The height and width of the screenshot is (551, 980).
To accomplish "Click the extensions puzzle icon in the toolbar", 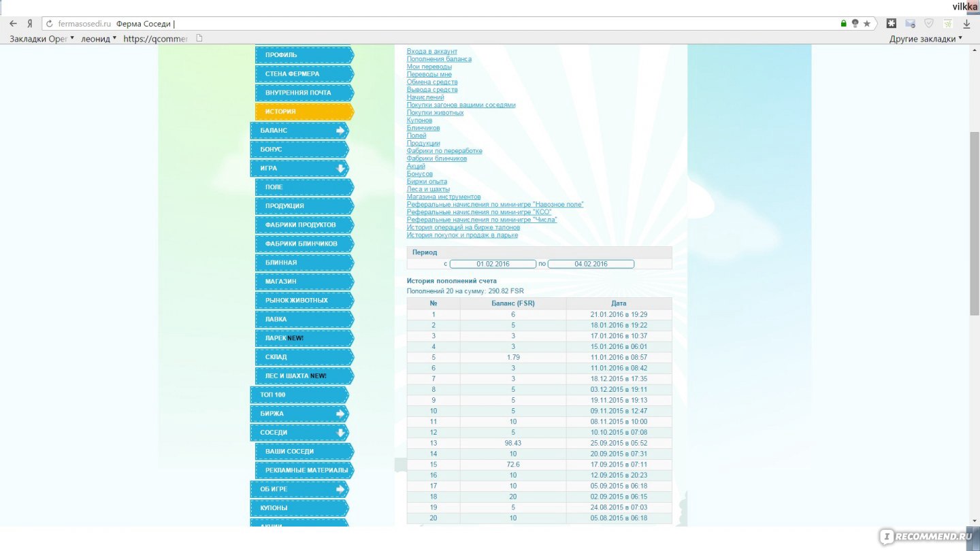I will point(892,23).
